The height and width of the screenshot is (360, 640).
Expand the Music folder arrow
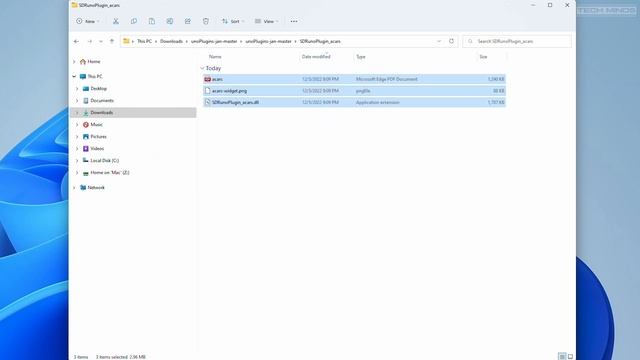77,124
